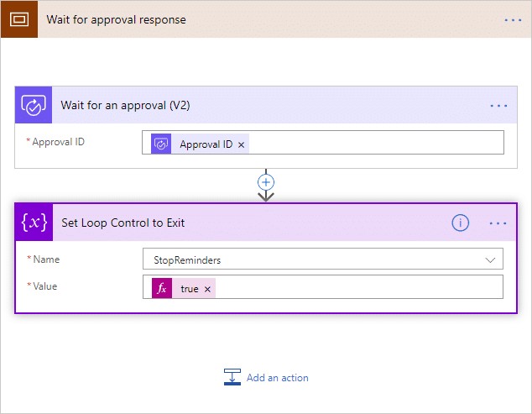532x414 pixels.
Task: Click the variable icon on Set Loop Control to Exit
Action: [34, 223]
